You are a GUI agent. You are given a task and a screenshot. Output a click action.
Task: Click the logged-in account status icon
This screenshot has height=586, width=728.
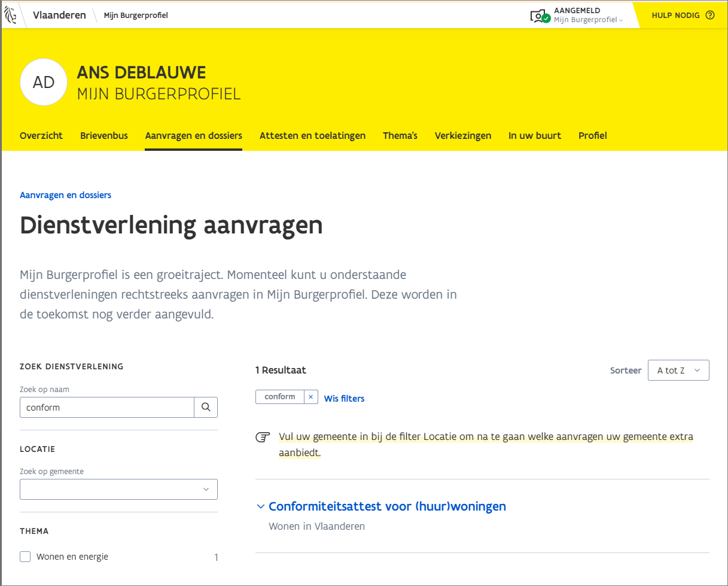[x=540, y=16]
